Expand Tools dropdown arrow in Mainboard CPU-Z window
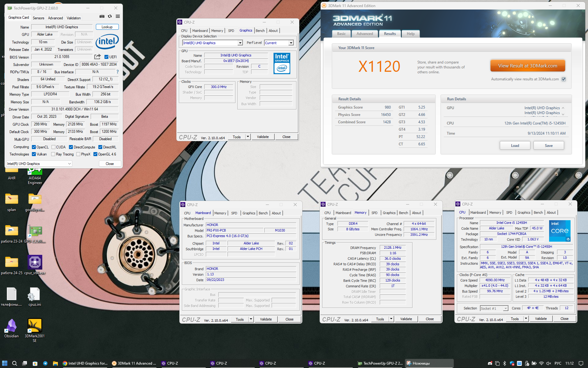The height and width of the screenshot is (368, 588). [x=251, y=319]
